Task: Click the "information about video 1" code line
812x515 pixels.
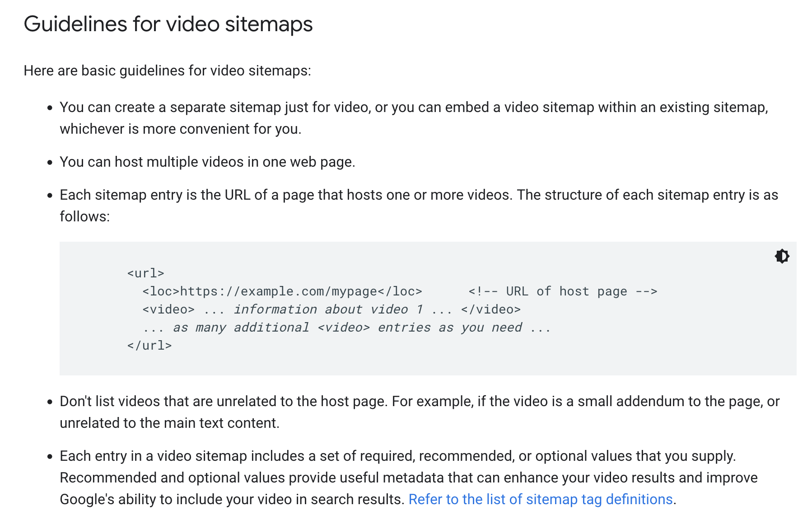Action: click(331, 309)
